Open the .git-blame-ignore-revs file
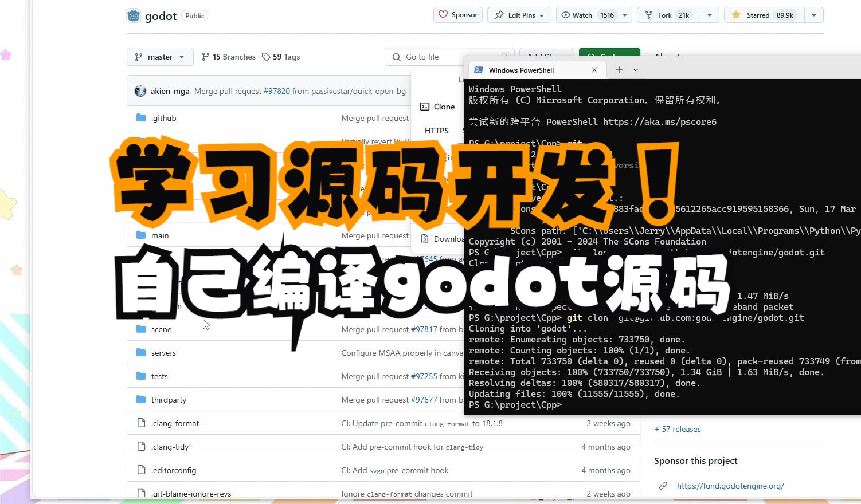The width and height of the screenshot is (861, 504). (x=191, y=494)
